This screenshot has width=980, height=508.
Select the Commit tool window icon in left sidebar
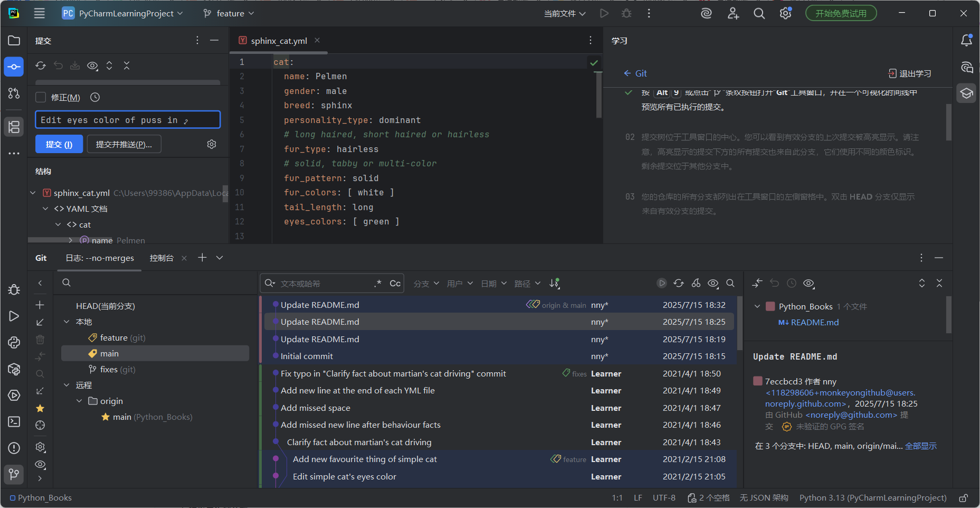click(x=14, y=67)
